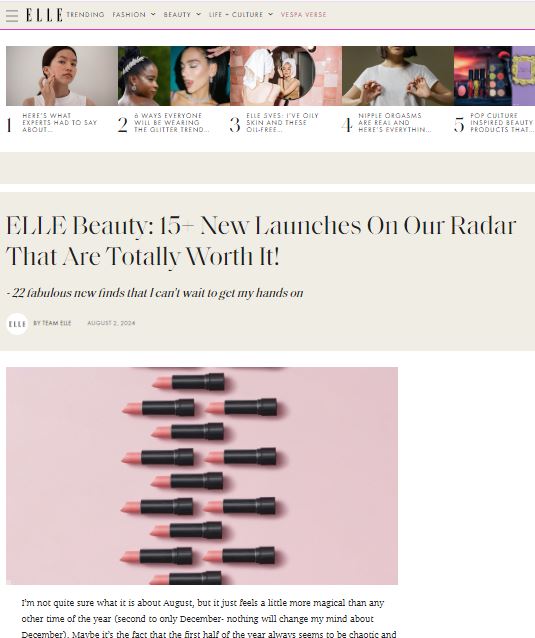
Task: Open 'Pop culture inspired beauty products' link
Action: (502, 122)
